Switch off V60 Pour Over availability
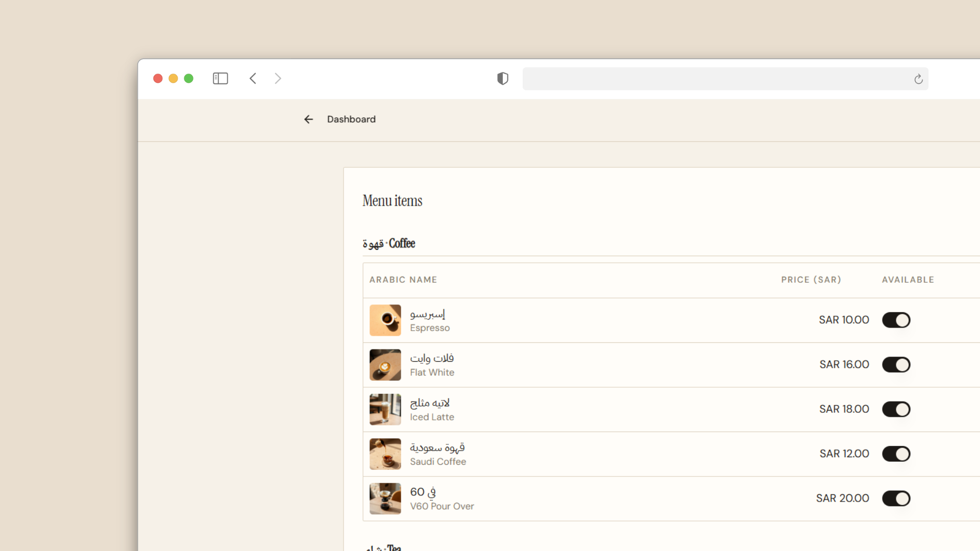This screenshot has height=551, width=980. 896,498
